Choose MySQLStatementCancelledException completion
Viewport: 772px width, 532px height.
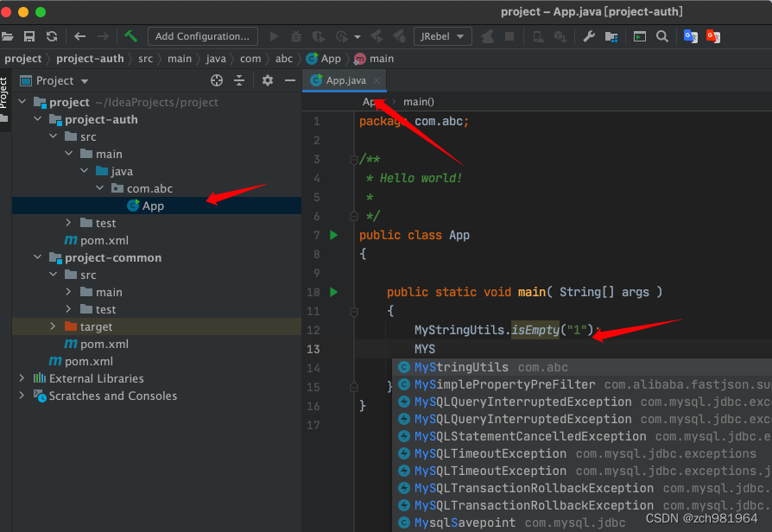582,436
